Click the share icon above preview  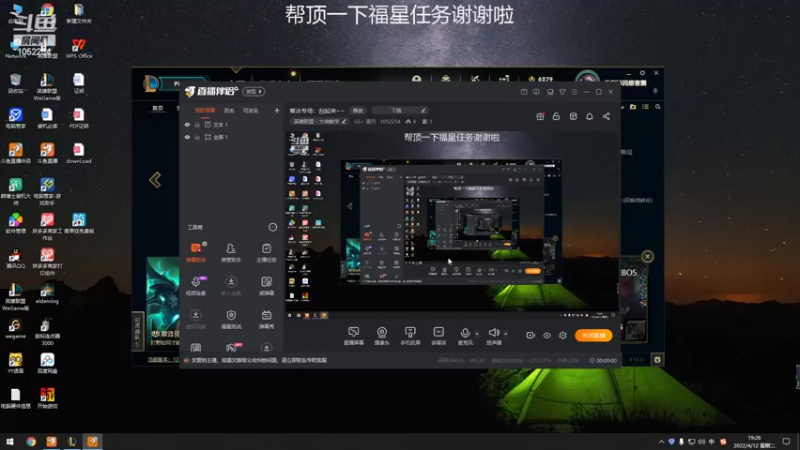click(606, 116)
